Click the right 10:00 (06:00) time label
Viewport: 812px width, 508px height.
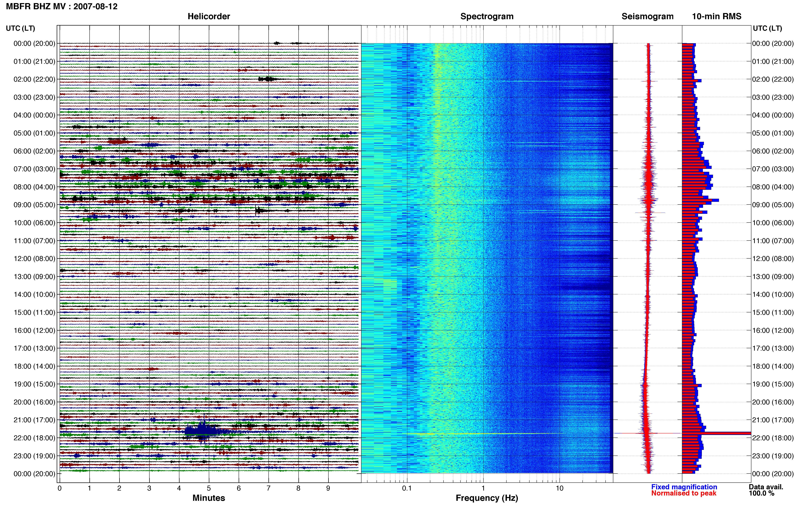point(773,223)
